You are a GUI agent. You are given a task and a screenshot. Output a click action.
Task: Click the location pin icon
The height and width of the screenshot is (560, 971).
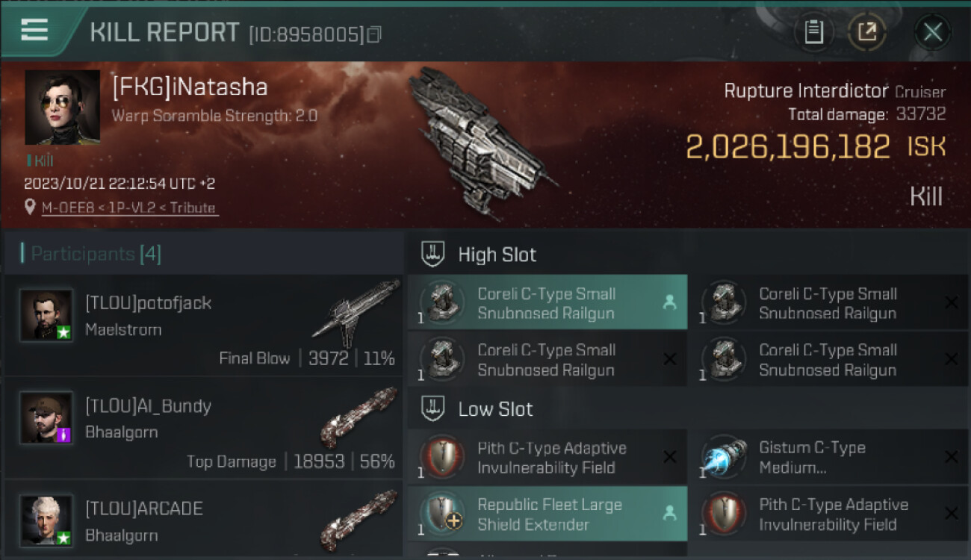click(30, 207)
